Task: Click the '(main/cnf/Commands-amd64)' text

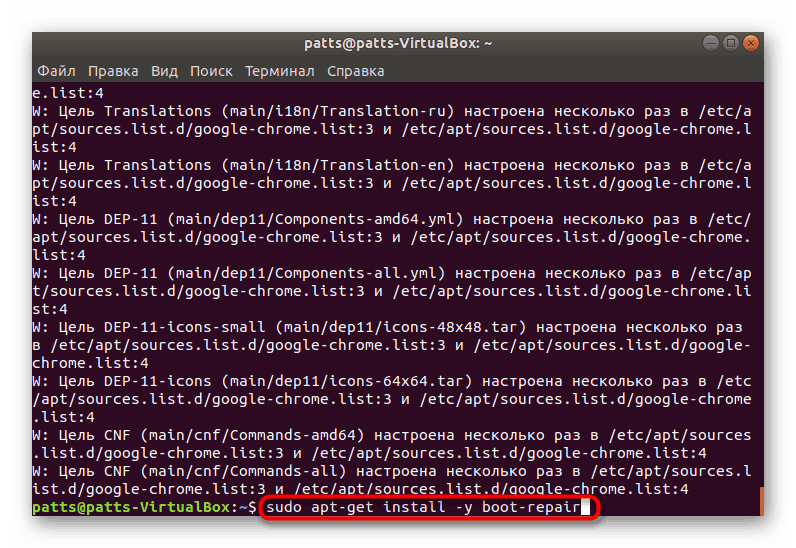Action: [252, 435]
